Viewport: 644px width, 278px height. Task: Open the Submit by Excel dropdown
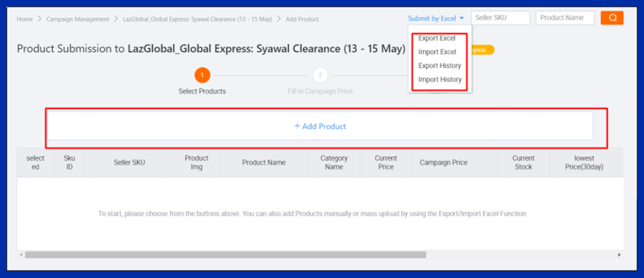pos(436,18)
